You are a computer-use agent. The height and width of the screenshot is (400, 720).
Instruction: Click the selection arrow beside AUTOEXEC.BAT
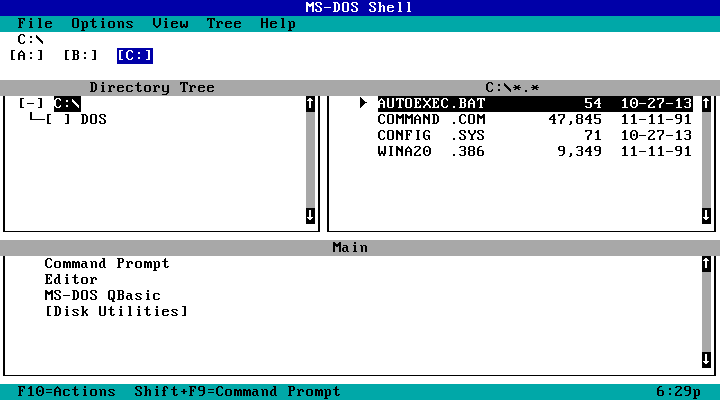tap(363, 103)
